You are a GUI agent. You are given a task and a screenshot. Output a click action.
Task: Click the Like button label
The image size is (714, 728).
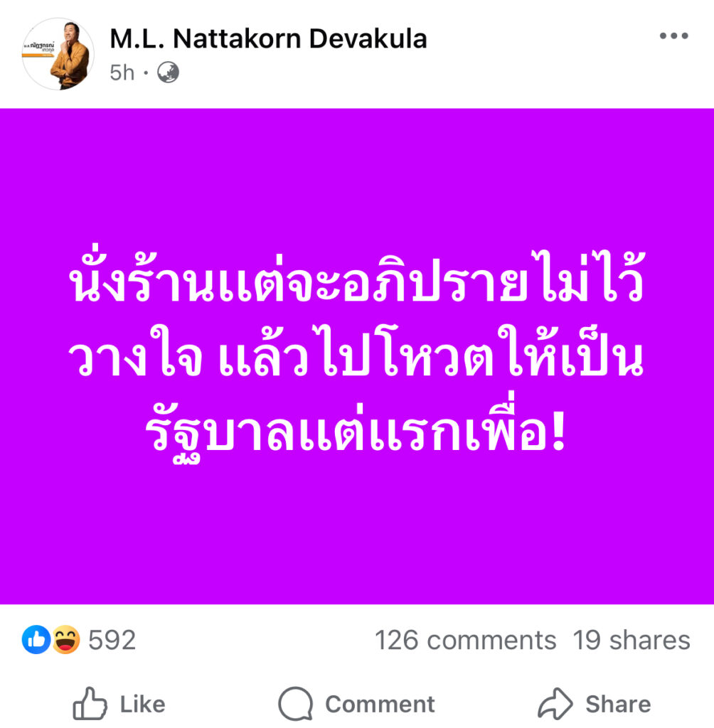pyautogui.click(x=143, y=705)
